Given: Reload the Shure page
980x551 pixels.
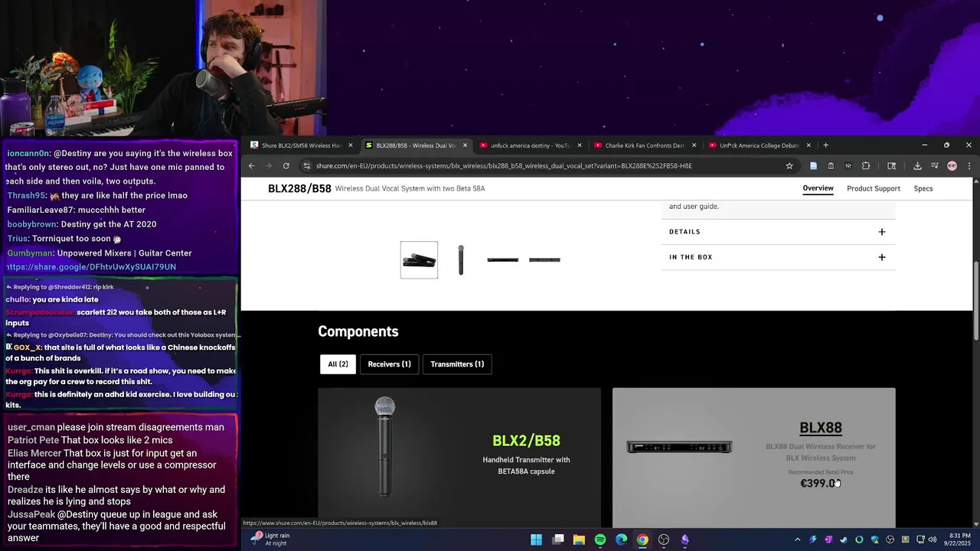Looking at the screenshot, I should (x=286, y=165).
